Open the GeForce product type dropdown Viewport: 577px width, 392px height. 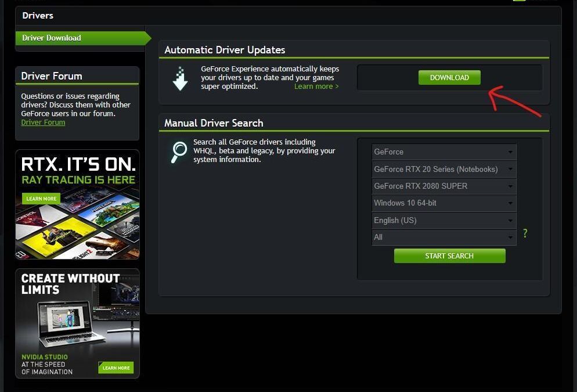443,152
